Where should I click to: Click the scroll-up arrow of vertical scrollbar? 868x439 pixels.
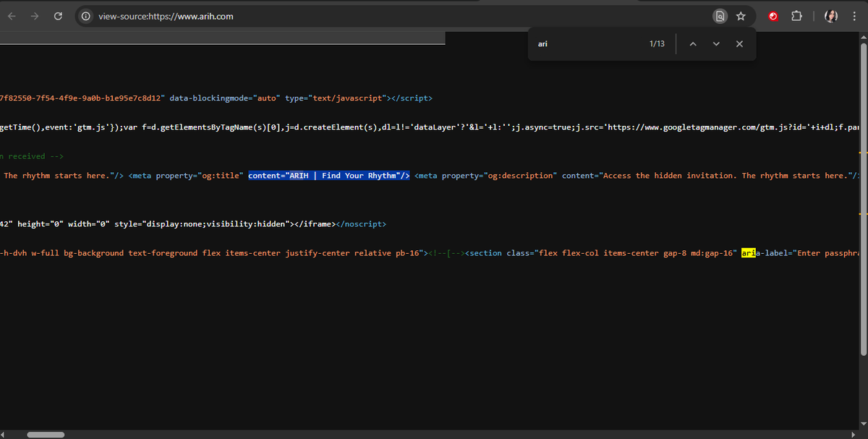[863, 36]
